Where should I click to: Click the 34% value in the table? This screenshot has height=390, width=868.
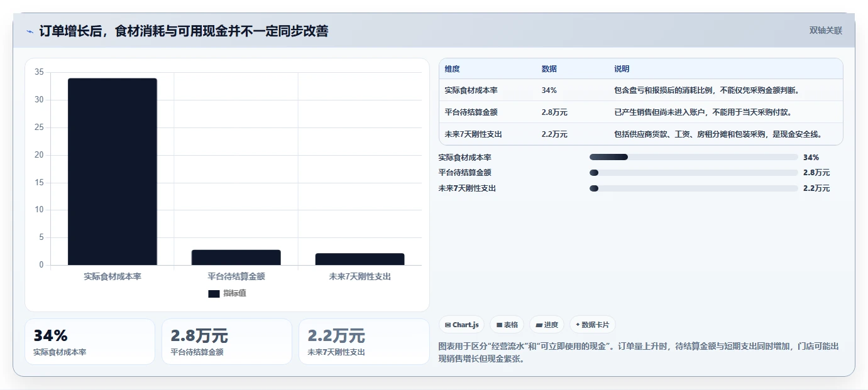point(549,90)
